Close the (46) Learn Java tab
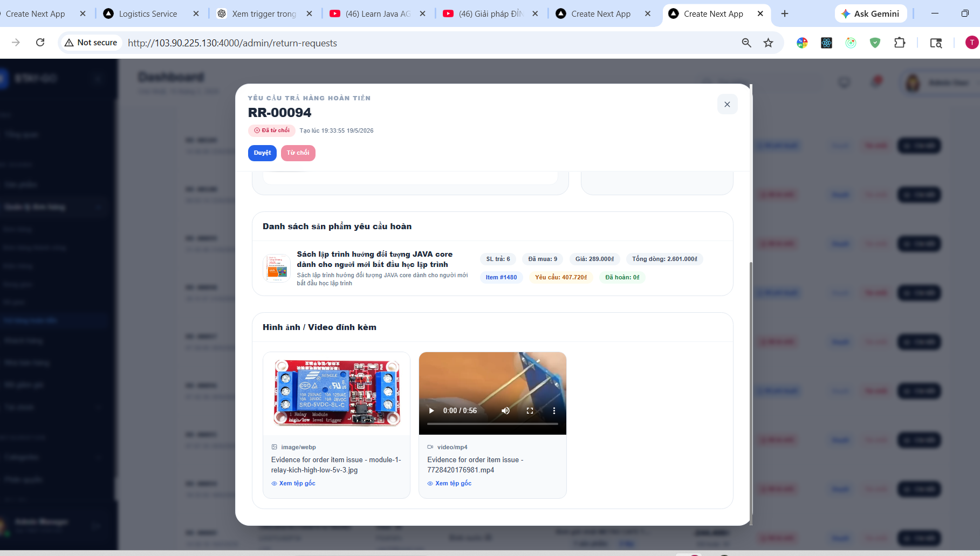 (x=422, y=13)
